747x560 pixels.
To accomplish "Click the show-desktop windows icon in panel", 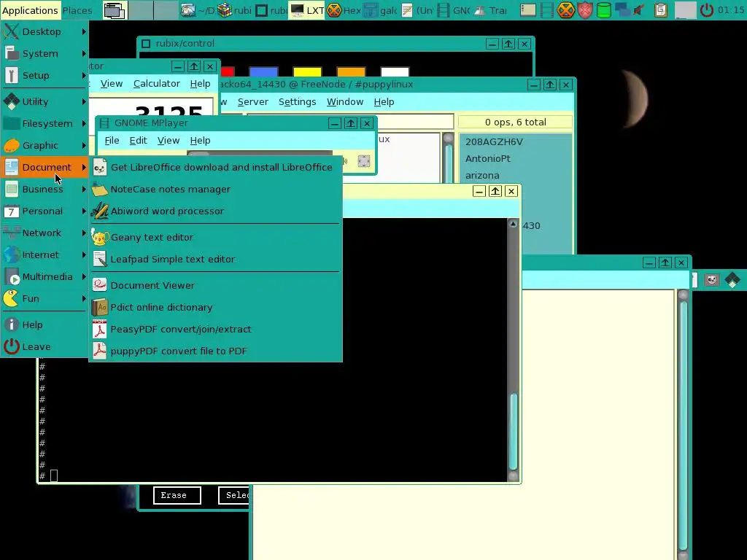I will click(x=115, y=10).
